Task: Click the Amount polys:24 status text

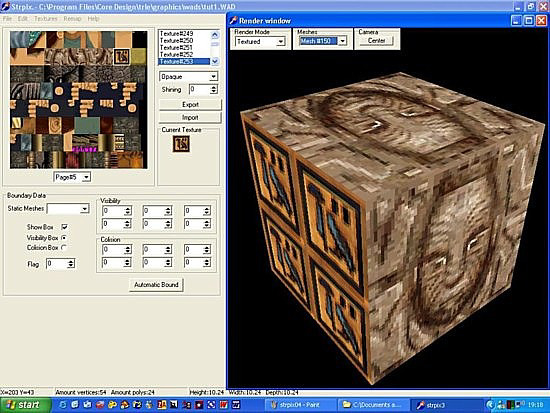Action: coord(133,392)
